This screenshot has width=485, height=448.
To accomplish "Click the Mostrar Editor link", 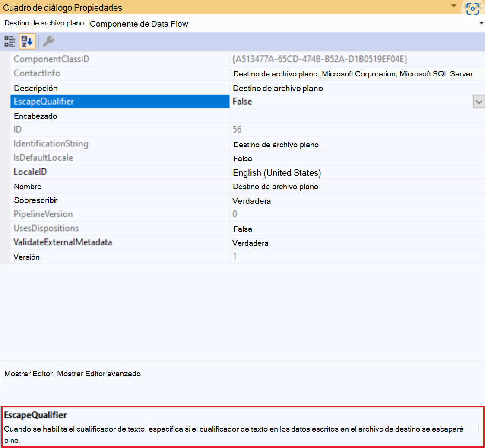I will [x=29, y=374].
